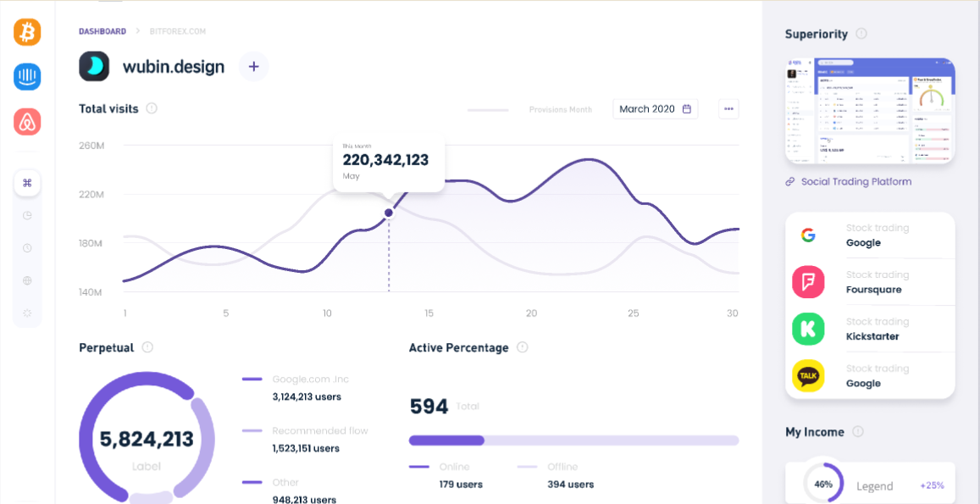
Task: Click the DASHBOARD breadcrumb
Action: [x=102, y=30]
